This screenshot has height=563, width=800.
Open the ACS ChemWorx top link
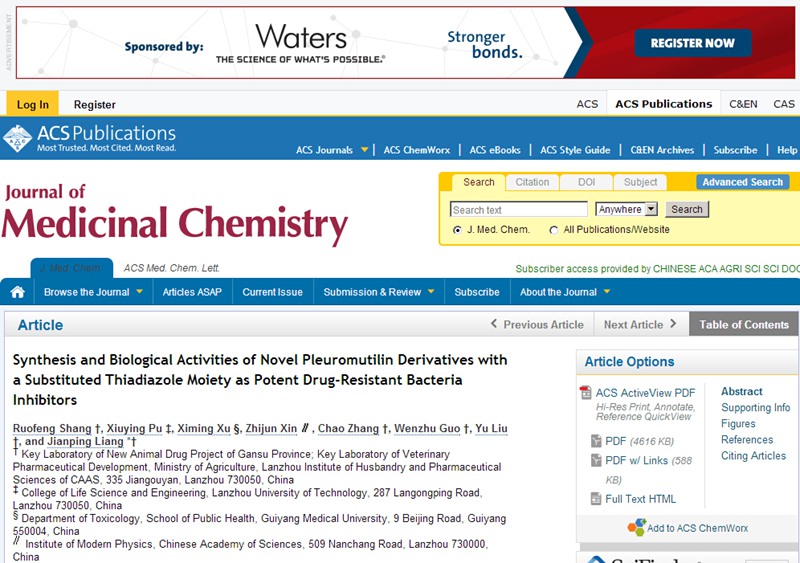(417, 150)
